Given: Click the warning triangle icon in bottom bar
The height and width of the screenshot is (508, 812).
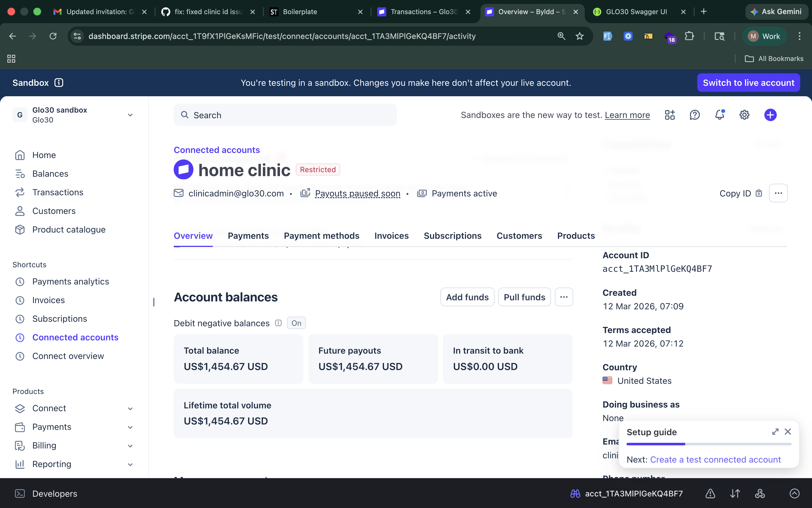Looking at the screenshot, I should click(710, 494).
